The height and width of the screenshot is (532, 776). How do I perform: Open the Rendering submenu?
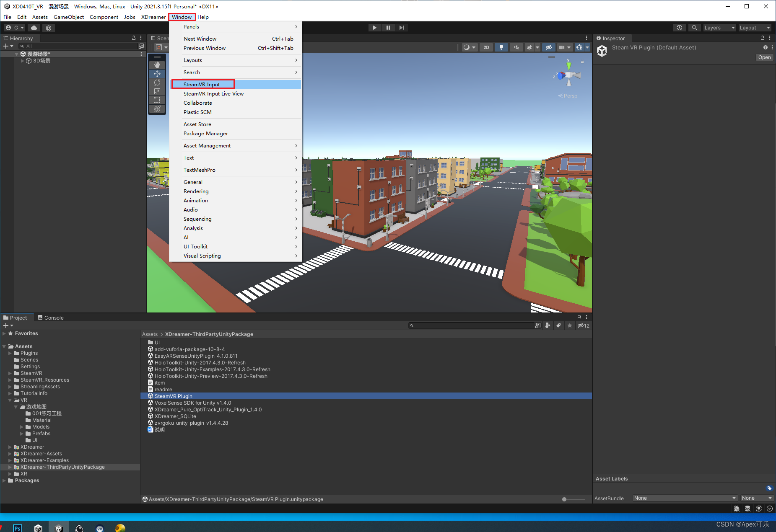236,191
